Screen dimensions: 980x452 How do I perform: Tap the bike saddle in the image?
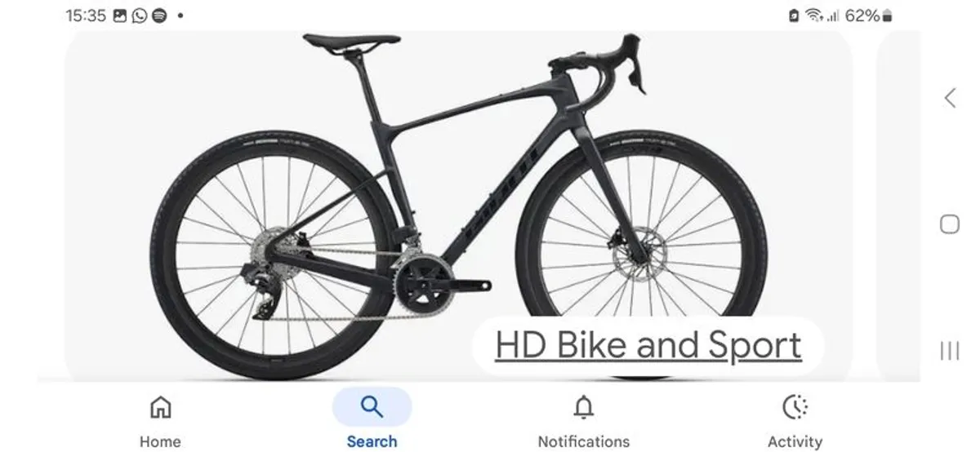pos(351,39)
